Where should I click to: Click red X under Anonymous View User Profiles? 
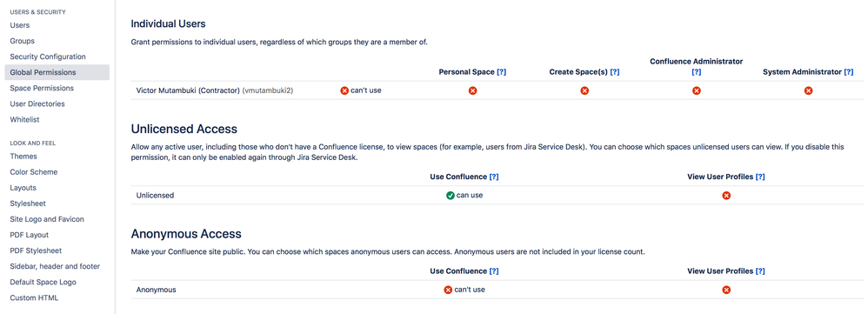(x=726, y=290)
